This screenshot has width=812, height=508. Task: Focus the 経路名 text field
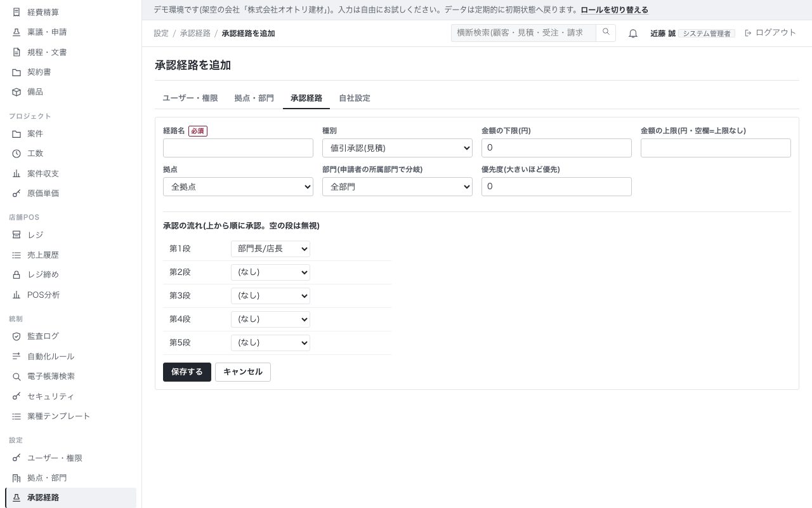pos(238,148)
